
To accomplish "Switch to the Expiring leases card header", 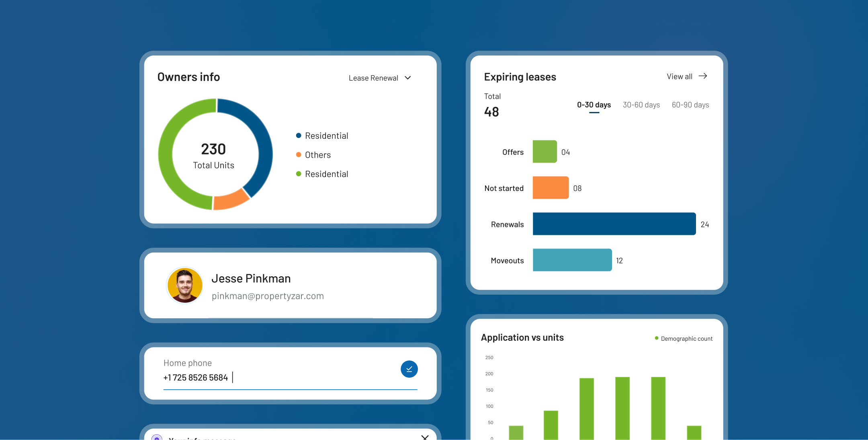I will pyautogui.click(x=520, y=76).
